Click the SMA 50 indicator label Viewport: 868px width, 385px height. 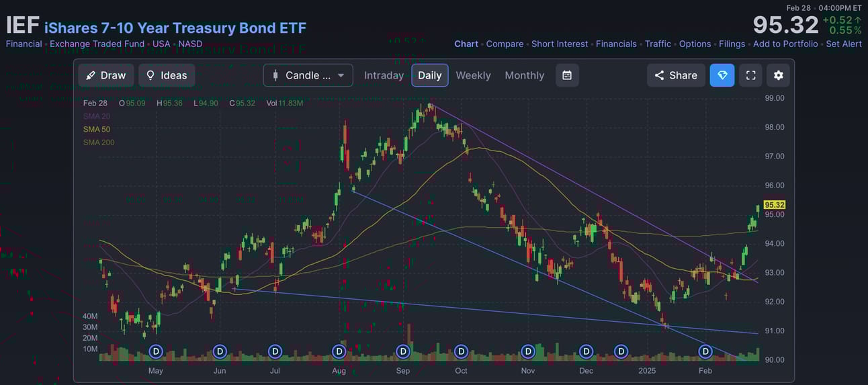pos(97,129)
